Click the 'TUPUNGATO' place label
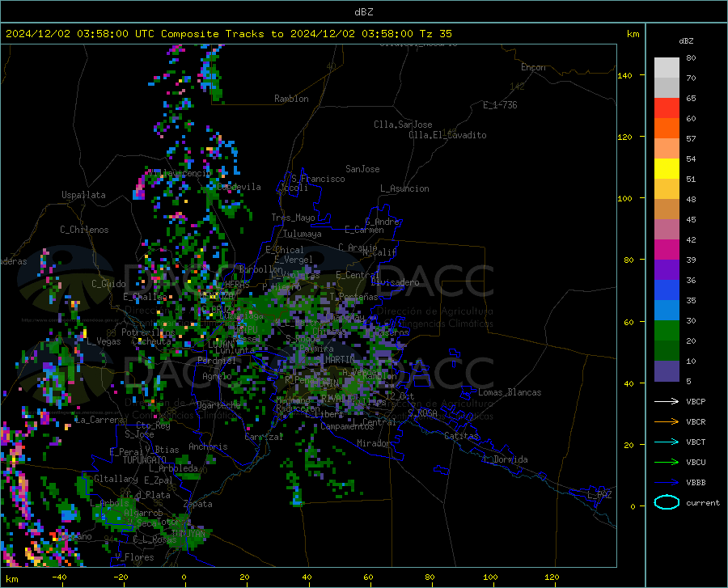 (145, 460)
